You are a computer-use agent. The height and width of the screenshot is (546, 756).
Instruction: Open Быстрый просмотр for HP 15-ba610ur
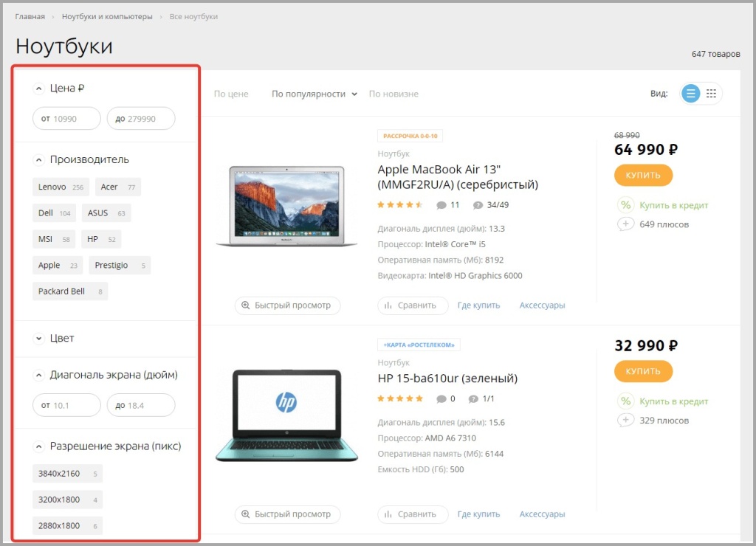(x=287, y=514)
